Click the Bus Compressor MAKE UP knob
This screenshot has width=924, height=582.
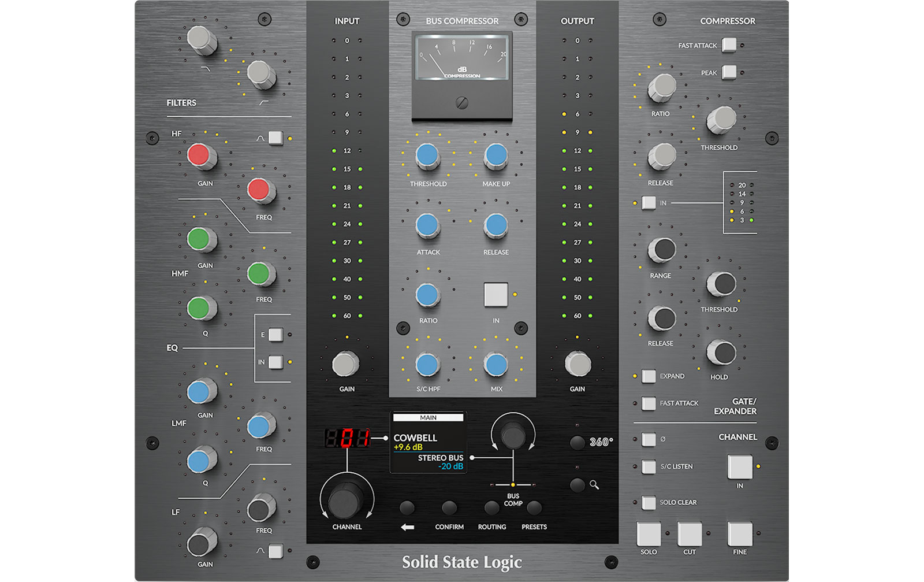[x=495, y=156]
